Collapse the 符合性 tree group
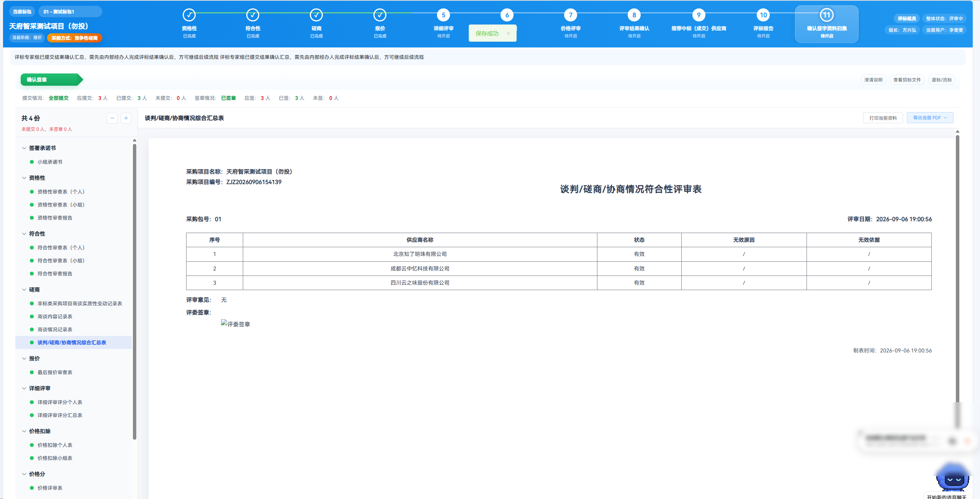The height and width of the screenshot is (499, 980). (x=24, y=234)
